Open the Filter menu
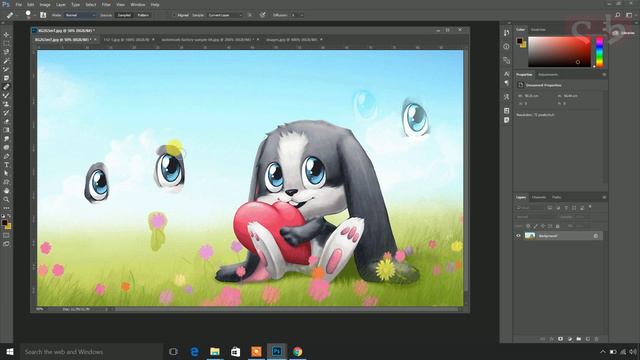Viewport: 640px width, 360px height. point(106,4)
